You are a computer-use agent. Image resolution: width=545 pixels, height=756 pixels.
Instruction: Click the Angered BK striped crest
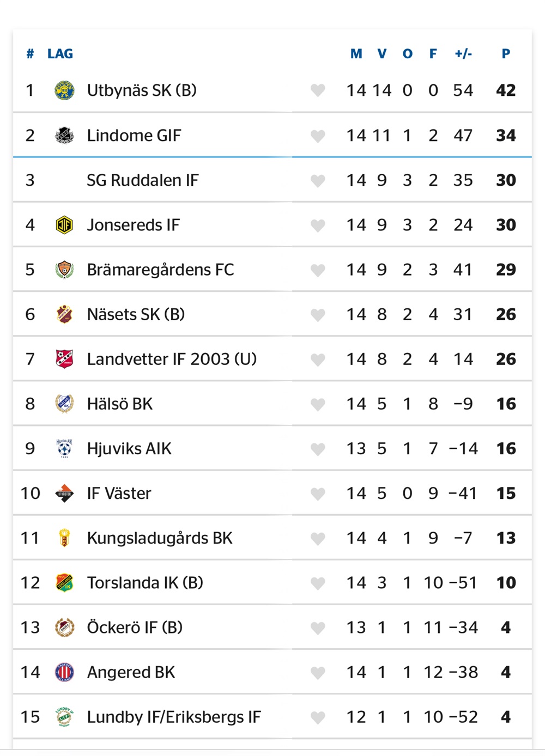tap(64, 672)
